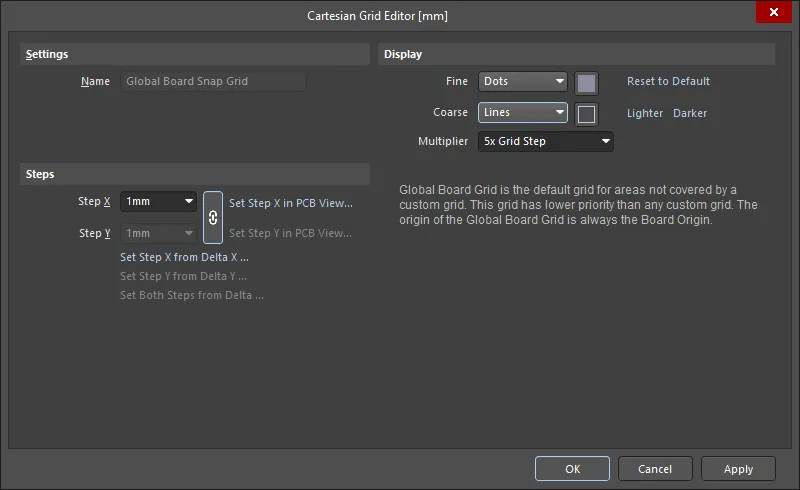Expand the Fine display style dropdown
Viewport: 800px width, 490px height.
tap(522, 82)
